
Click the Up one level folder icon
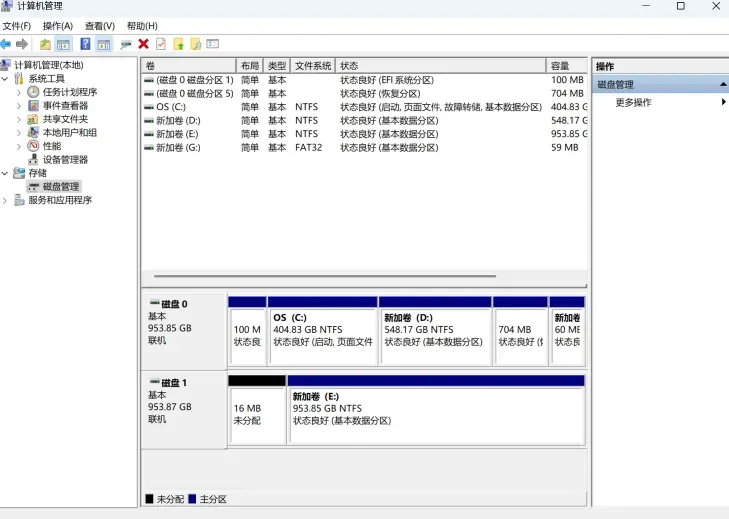pos(45,44)
